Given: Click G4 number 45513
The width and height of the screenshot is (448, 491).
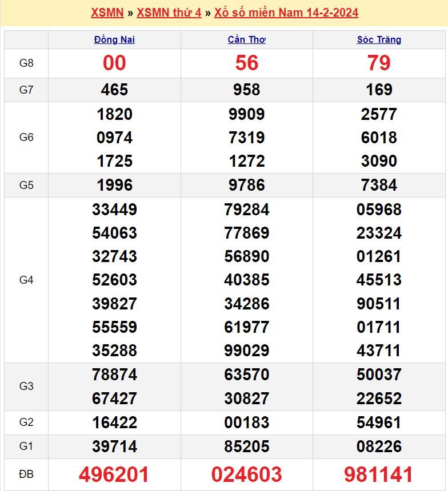Looking at the screenshot, I should 379,280.
